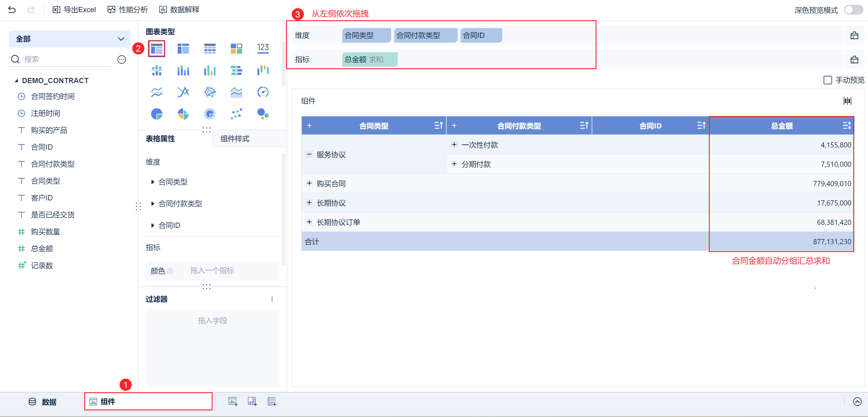Click the 导出Excel button
This screenshot has height=417, width=868.
(74, 10)
